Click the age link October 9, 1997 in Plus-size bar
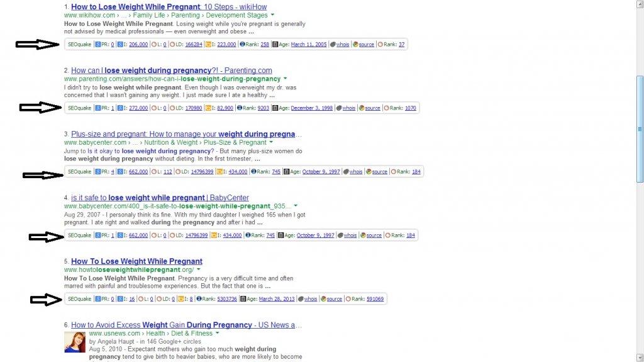Screen dimensions: 644x362 point(321,171)
